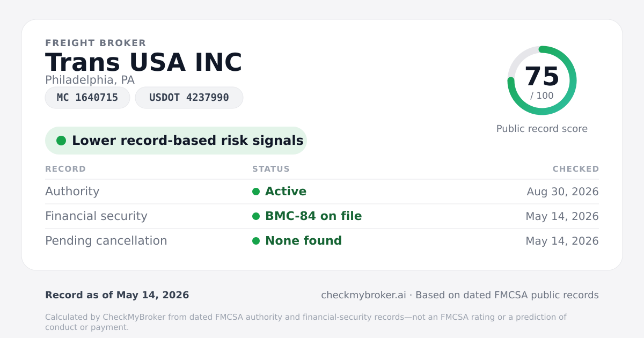The image size is (644, 338).
Task: Click the STATUS column header
Action: coord(271,169)
